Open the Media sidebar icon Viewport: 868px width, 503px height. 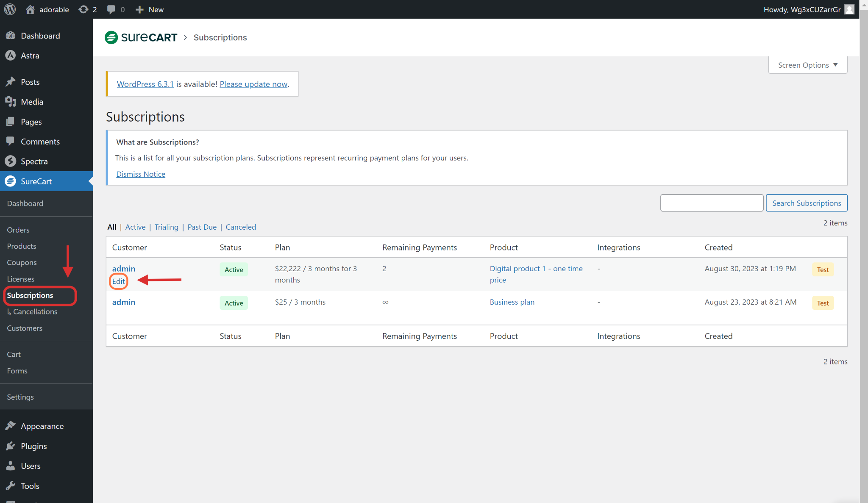coord(11,102)
